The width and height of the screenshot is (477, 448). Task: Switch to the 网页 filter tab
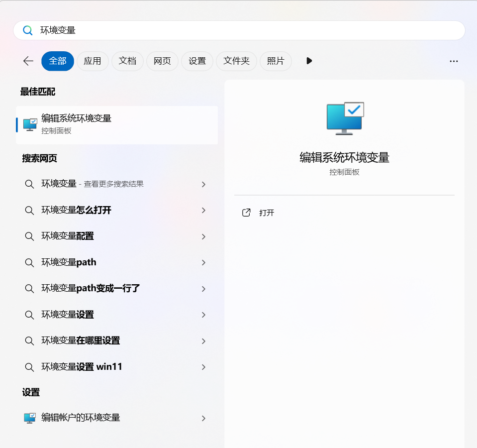(x=162, y=61)
